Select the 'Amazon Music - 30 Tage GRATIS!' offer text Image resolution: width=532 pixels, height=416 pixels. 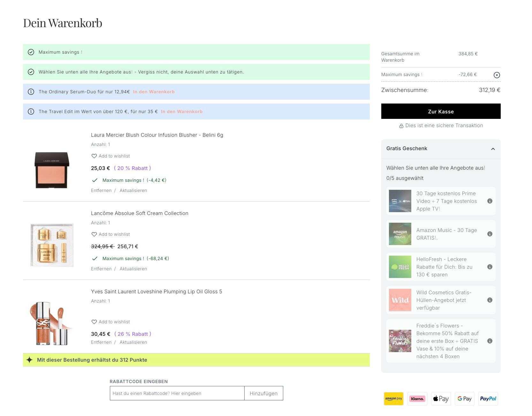pos(446,234)
